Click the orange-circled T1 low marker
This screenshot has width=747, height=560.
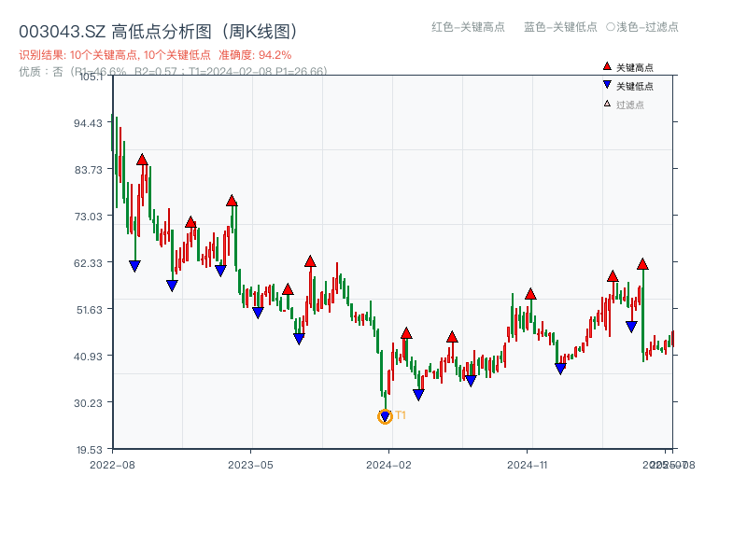385,417
